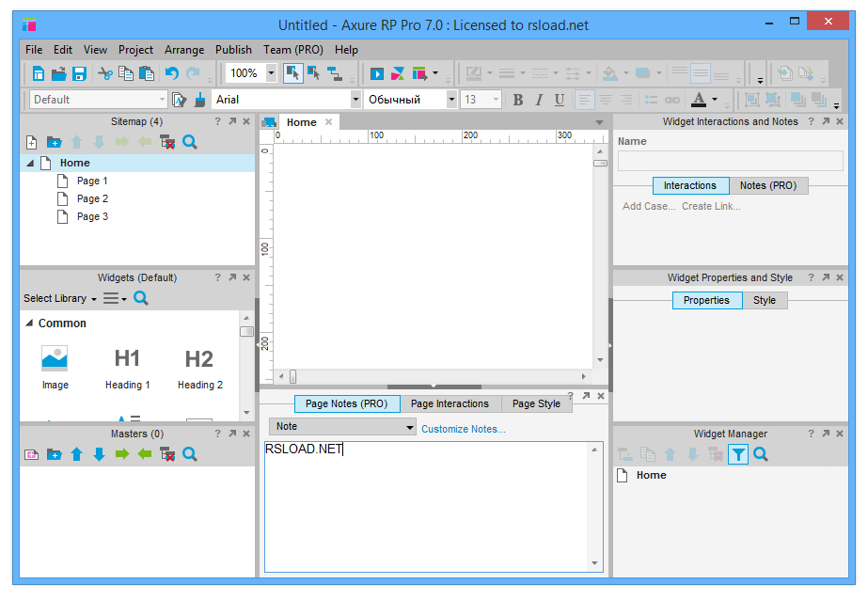Add a master in the Masters panel
868x600 pixels.
(x=32, y=454)
